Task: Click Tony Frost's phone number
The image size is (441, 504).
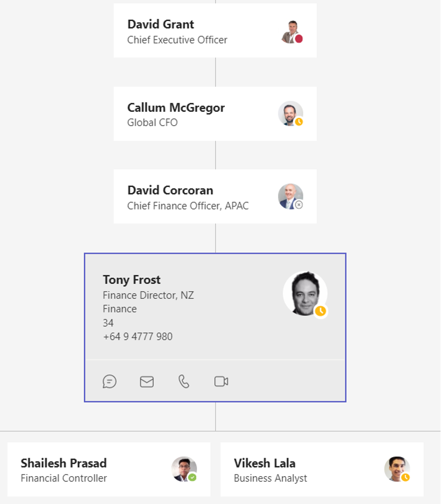Action: pos(138,336)
